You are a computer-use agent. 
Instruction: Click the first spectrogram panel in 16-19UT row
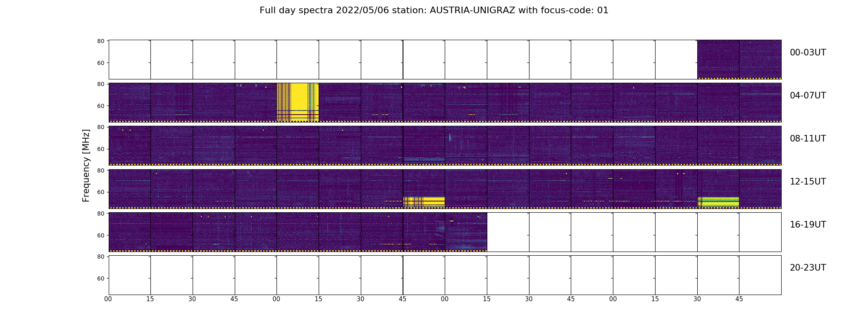(x=130, y=232)
